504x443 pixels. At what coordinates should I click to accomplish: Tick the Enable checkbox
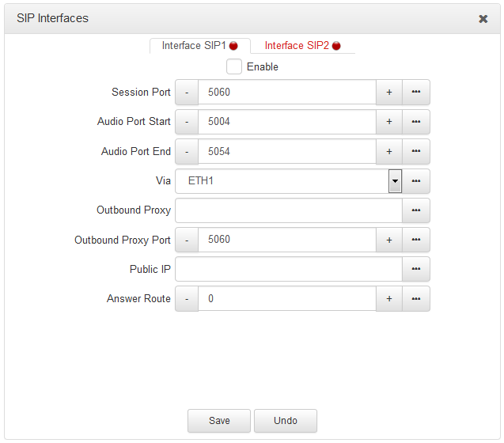pos(234,66)
